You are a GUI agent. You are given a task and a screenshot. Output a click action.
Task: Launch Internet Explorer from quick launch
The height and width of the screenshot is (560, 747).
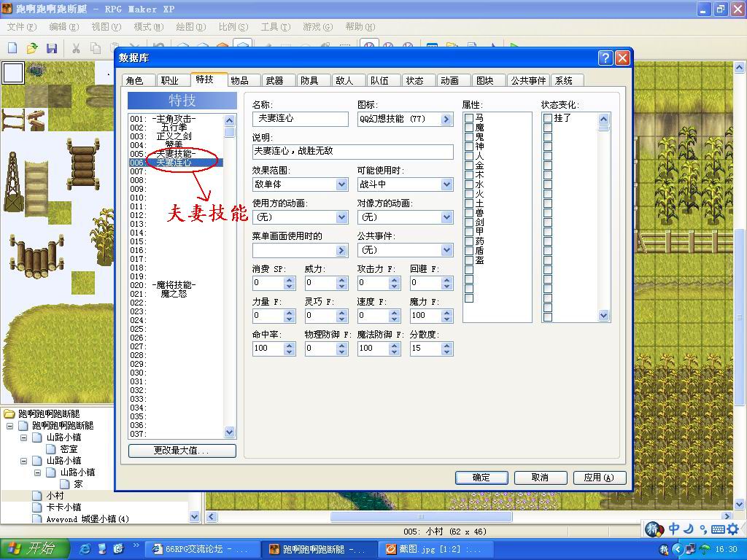click(x=85, y=549)
